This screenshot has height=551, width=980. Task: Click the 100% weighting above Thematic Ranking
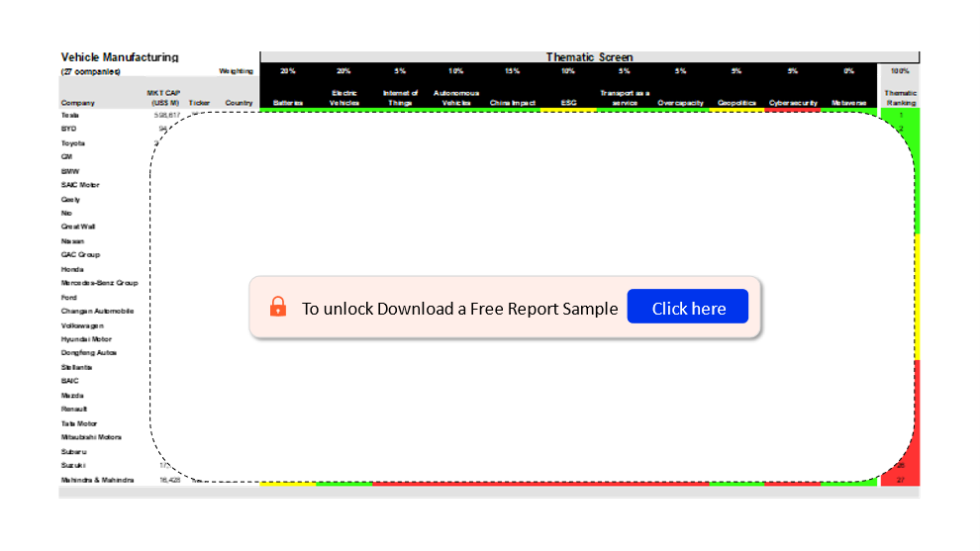click(900, 71)
